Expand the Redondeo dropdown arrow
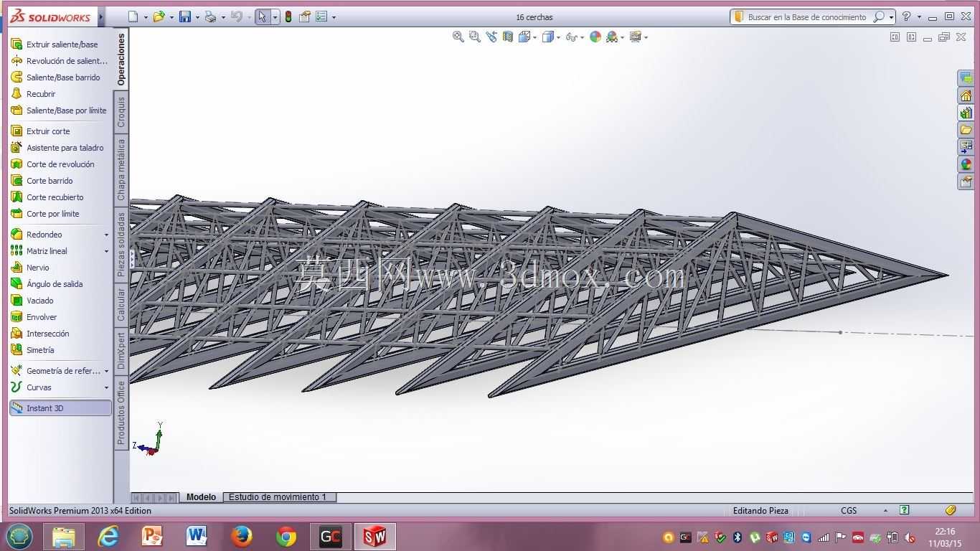The height and width of the screenshot is (551, 980). tap(106, 235)
